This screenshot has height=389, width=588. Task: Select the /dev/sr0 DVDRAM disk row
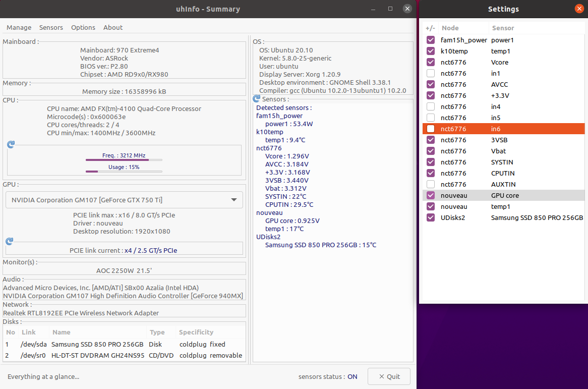point(124,355)
